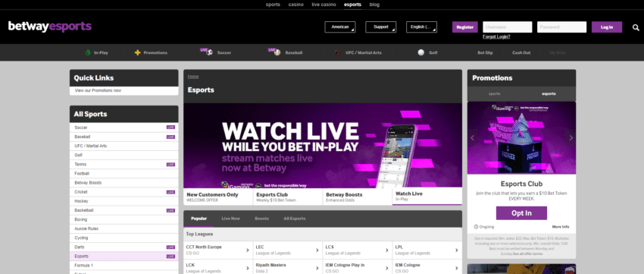Open Football in All Sports

[x=124, y=174]
